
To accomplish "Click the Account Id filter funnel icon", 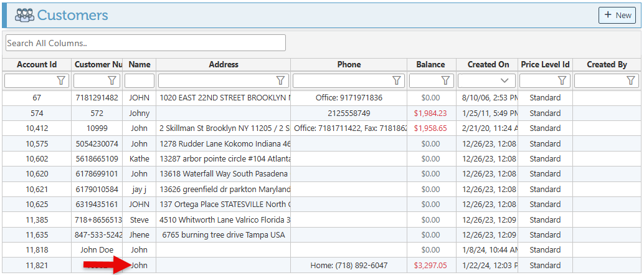I will [61, 80].
